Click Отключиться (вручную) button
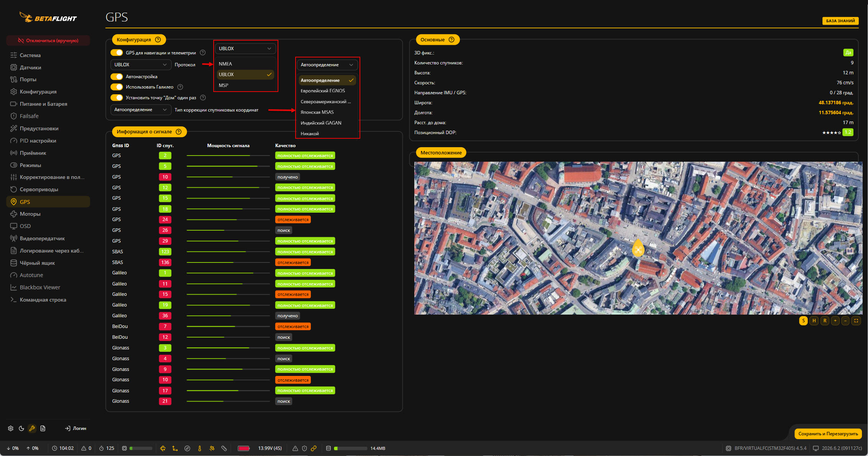868x456 pixels. point(48,41)
